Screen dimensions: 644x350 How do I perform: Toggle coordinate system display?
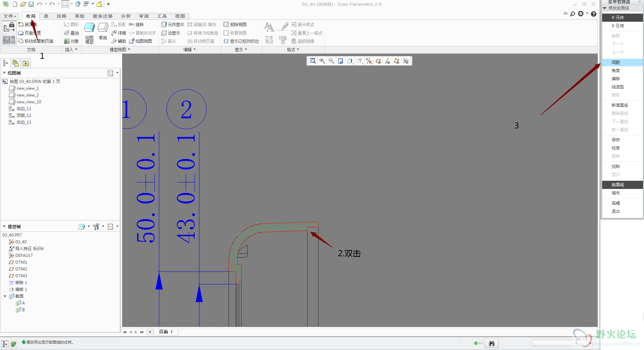pyautogui.click(x=406, y=61)
